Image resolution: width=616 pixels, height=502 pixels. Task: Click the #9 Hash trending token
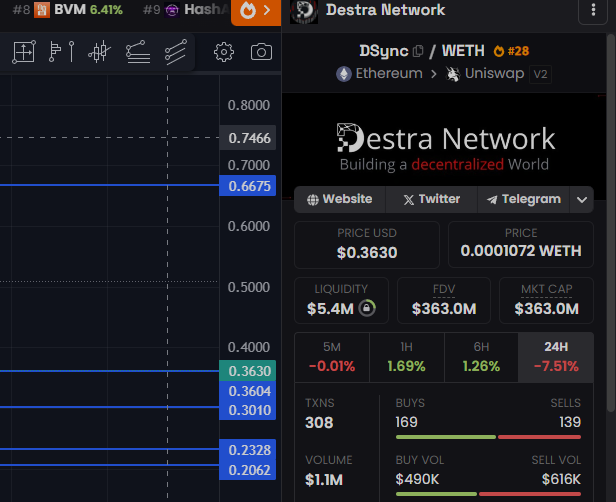click(x=185, y=9)
